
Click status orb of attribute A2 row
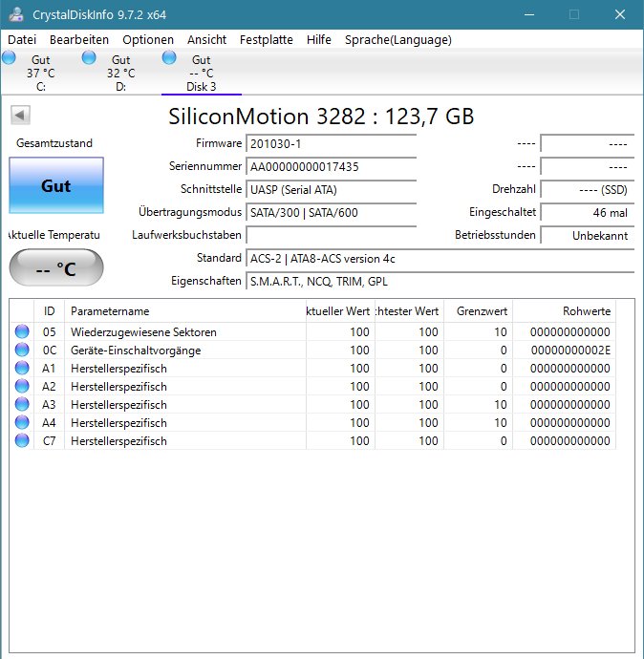[x=22, y=386]
